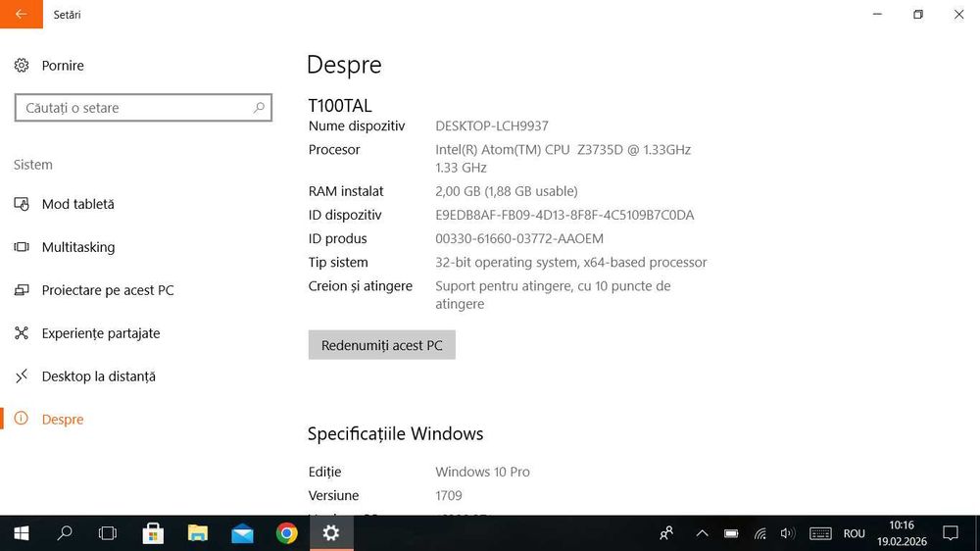
Task: Click the Proiectare pe acest PC icon
Action: tap(22, 290)
